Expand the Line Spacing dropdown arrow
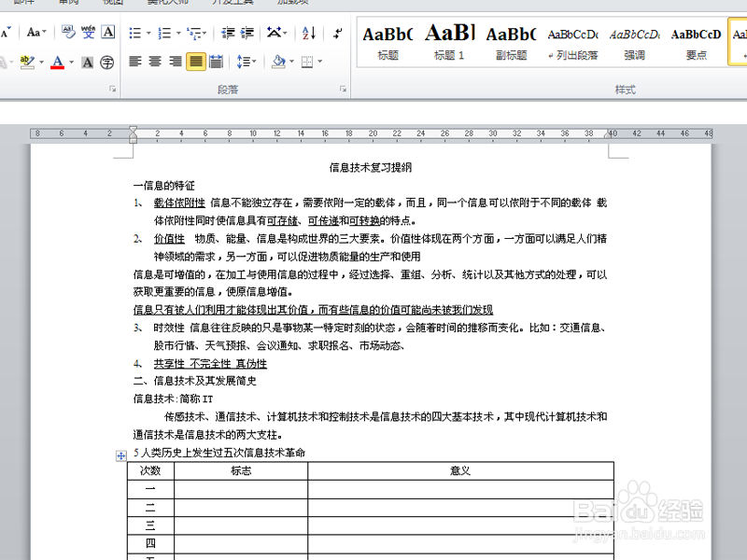Viewport: 747px width, 560px height. pos(254,62)
